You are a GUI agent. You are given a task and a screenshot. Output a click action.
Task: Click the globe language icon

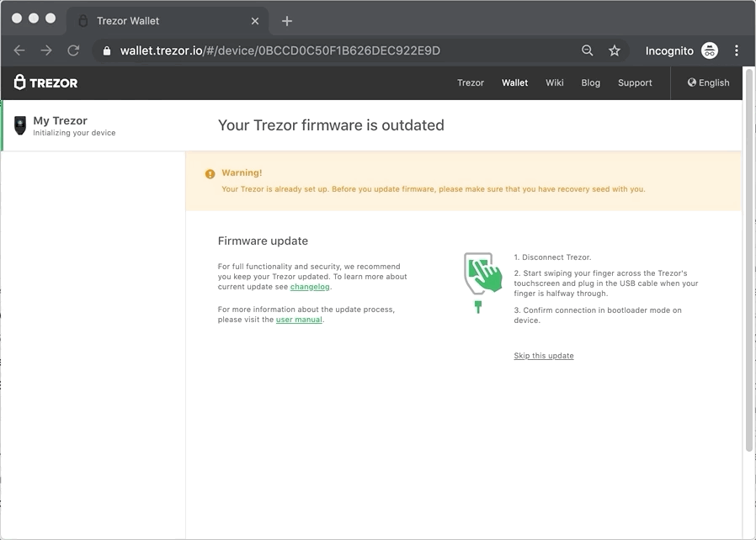[692, 82]
